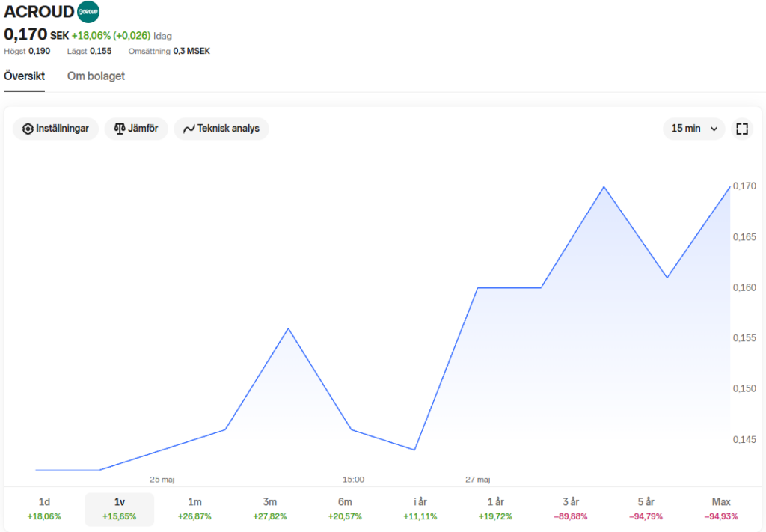The width and height of the screenshot is (766, 532).
Task: Click the Omsättning 0,3 MSEK value
Action: (169, 52)
